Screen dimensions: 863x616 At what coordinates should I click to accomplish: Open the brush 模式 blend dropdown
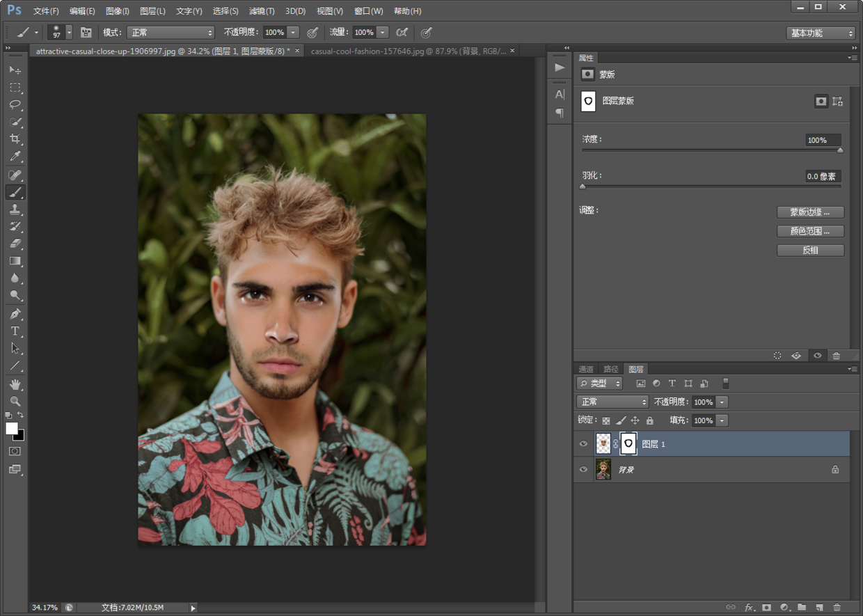(171, 33)
